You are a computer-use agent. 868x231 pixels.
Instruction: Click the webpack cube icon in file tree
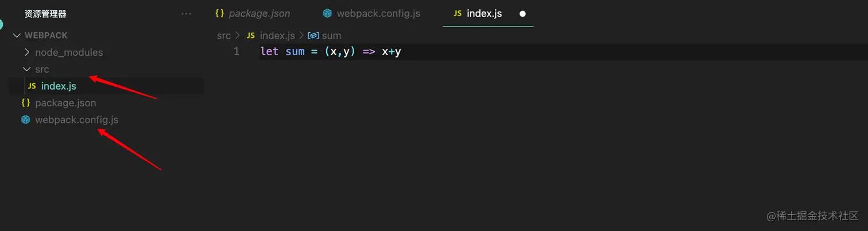pos(25,120)
